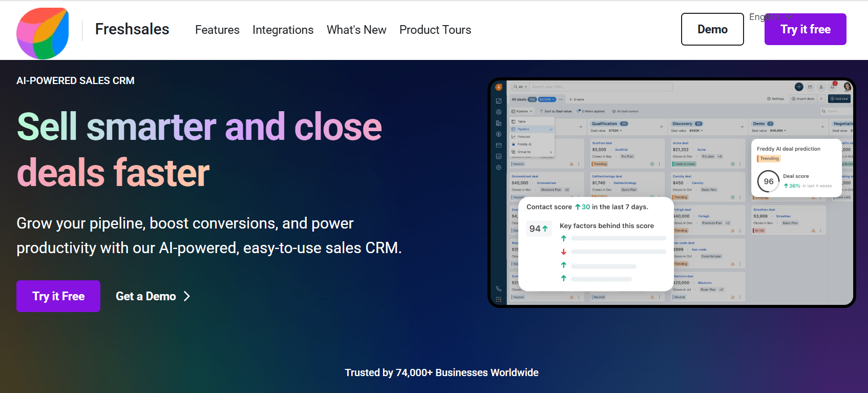
Task: Click the purple Try it free header button
Action: click(x=806, y=29)
